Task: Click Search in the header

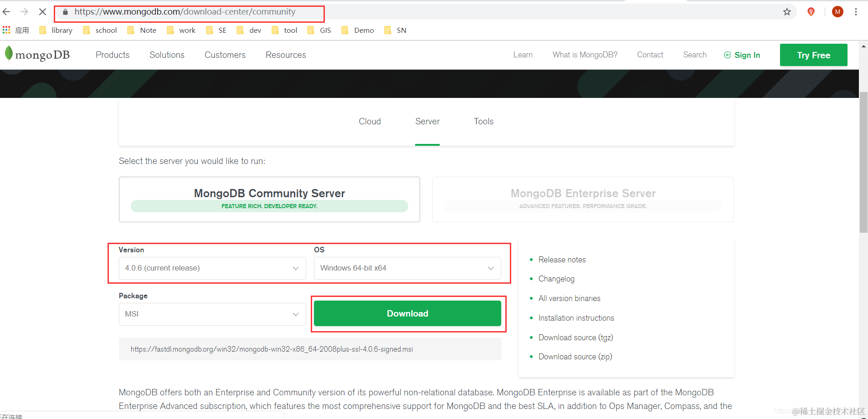Action: point(695,55)
